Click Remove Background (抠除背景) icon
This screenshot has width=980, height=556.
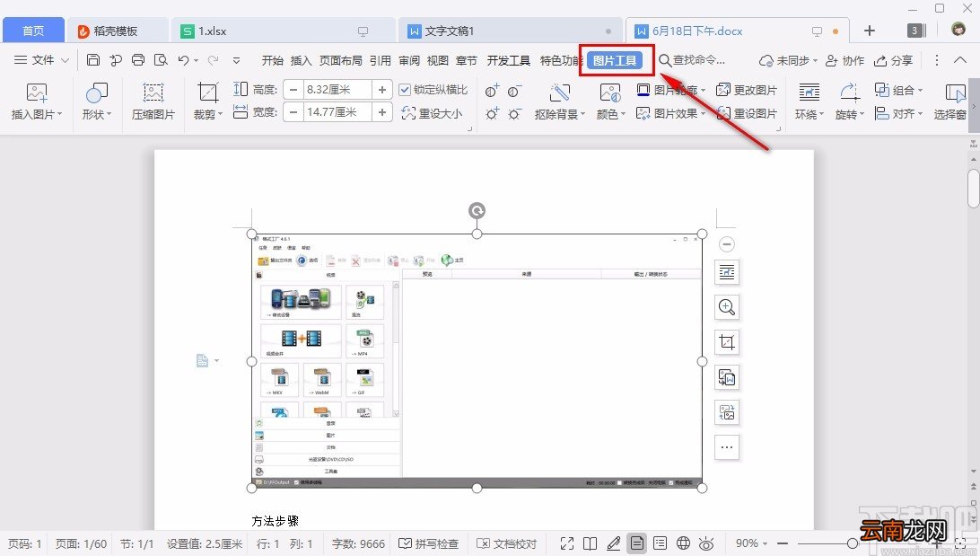559,93
